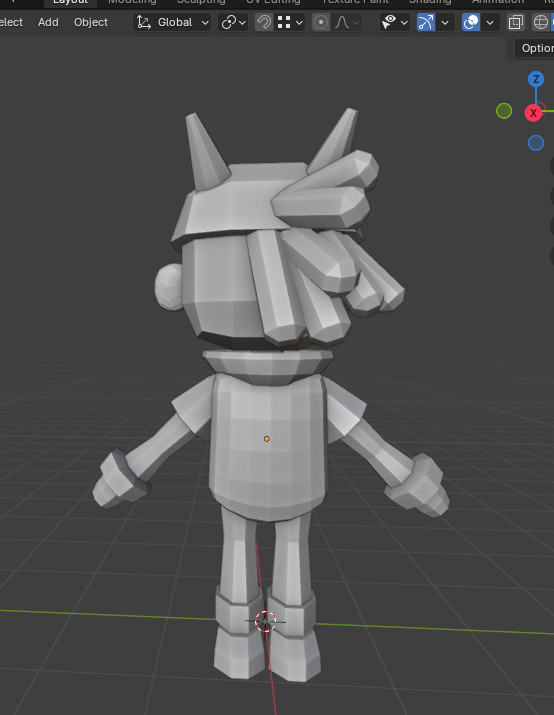Image resolution: width=554 pixels, height=715 pixels.
Task: Toggle snapping with the magnet icon
Action: (x=264, y=22)
